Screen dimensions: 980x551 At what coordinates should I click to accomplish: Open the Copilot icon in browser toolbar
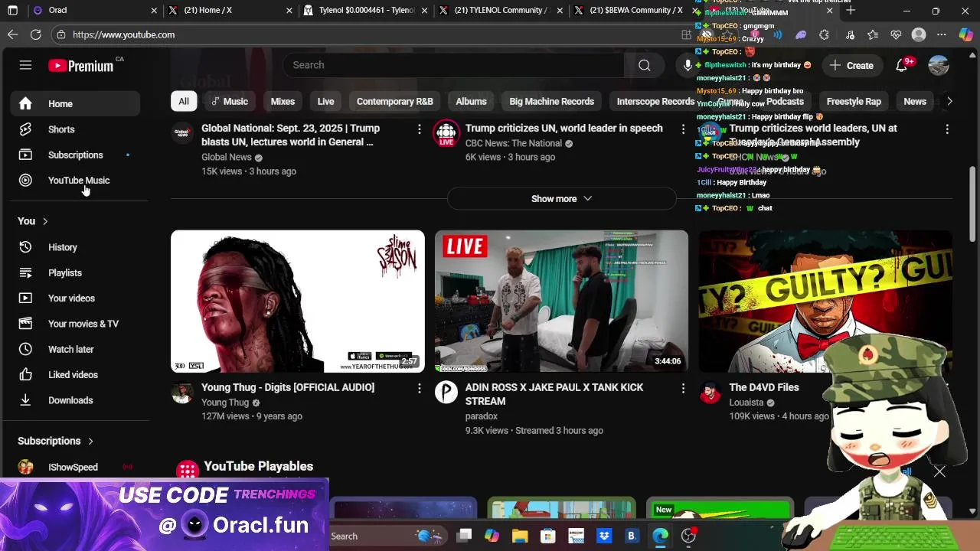click(966, 34)
